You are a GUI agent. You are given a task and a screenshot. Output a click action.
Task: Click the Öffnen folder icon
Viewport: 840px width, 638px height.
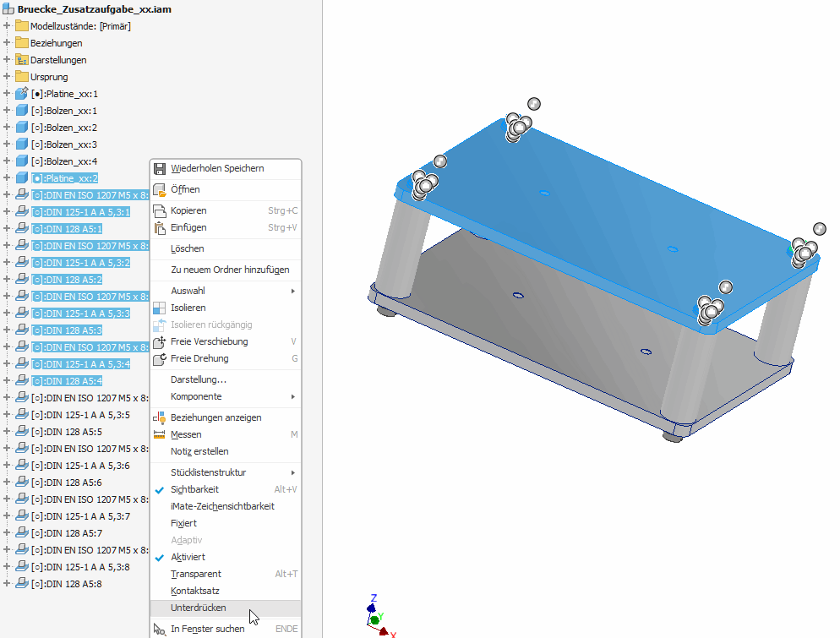(x=159, y=189)
